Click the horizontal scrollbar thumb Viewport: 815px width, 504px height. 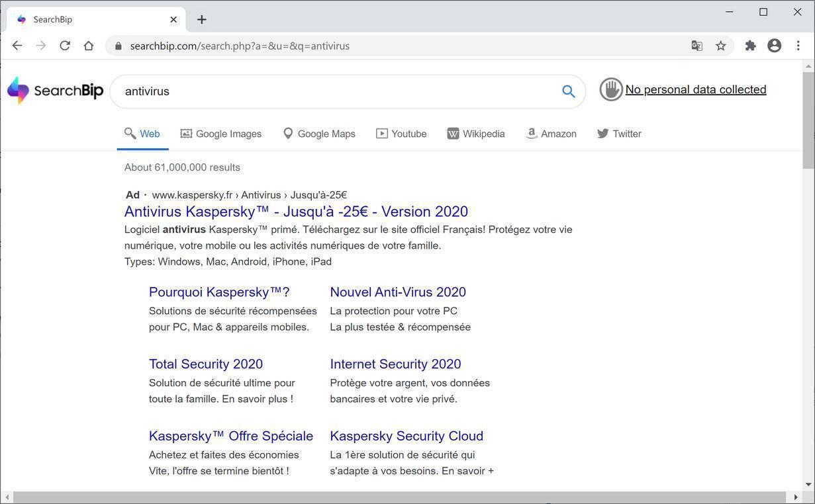(x=399, y=497)
